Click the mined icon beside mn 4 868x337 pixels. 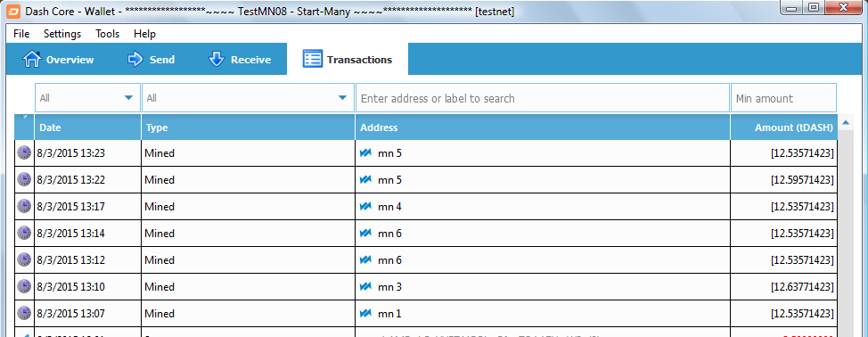click(x=365, y=207)
